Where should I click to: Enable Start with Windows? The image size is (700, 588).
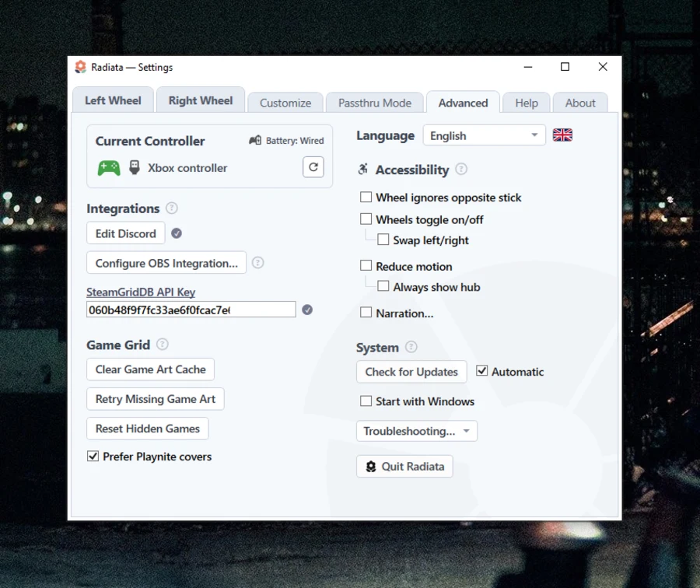[366, 401]
